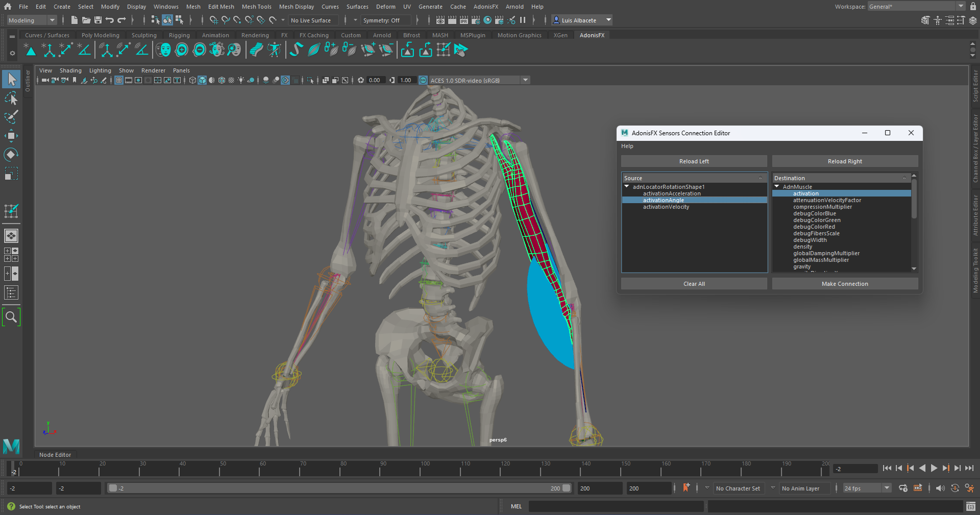
Task: Toggle smooth shade all in viewport
Action: 202,80
